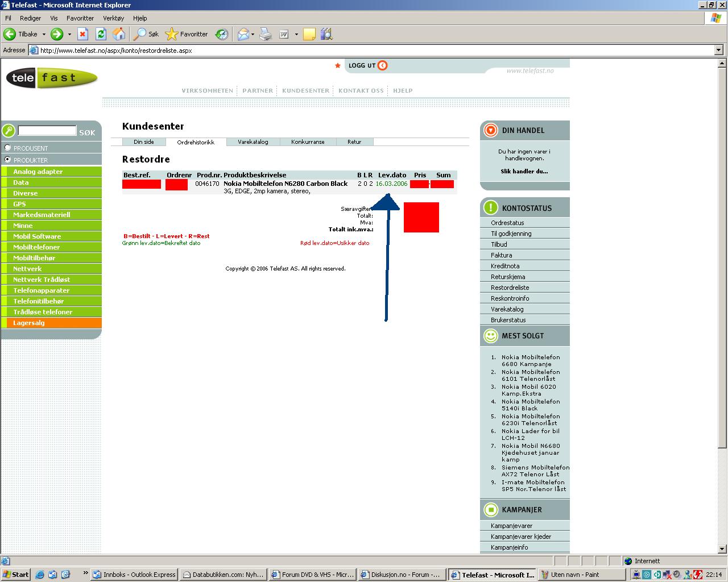Select the PRODUKTER radio button
728x582 pixels.
[8, 160]
